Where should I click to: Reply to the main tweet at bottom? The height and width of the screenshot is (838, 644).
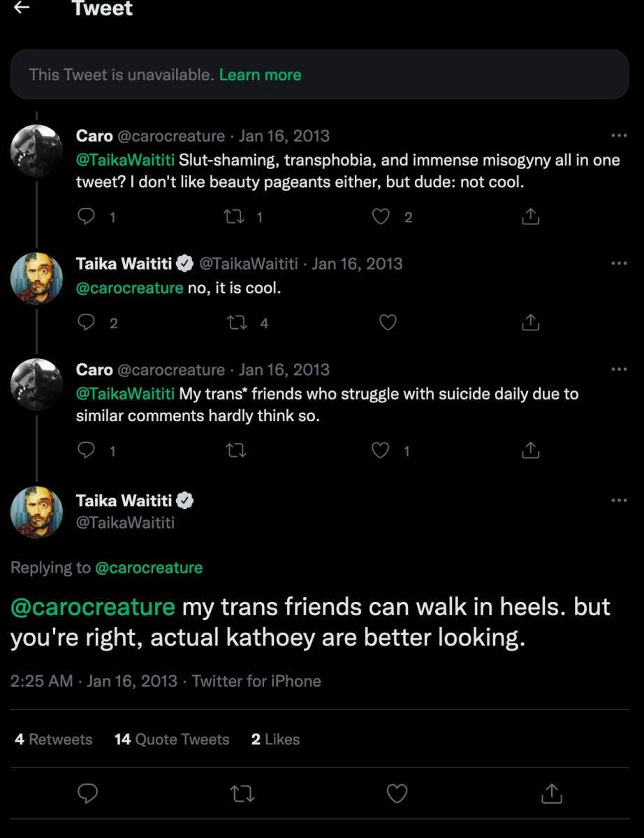click(87, 793)
